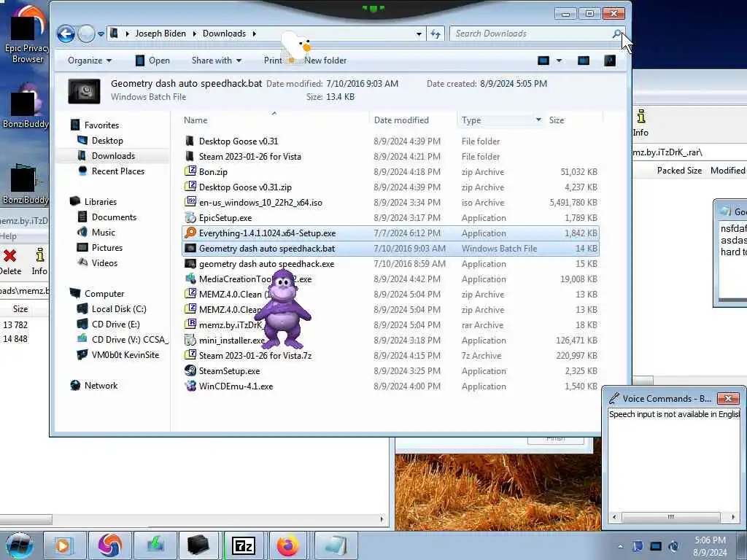The image size is (747, 560).
Task: Click the Change your view icon
Action: pos(543,61)
